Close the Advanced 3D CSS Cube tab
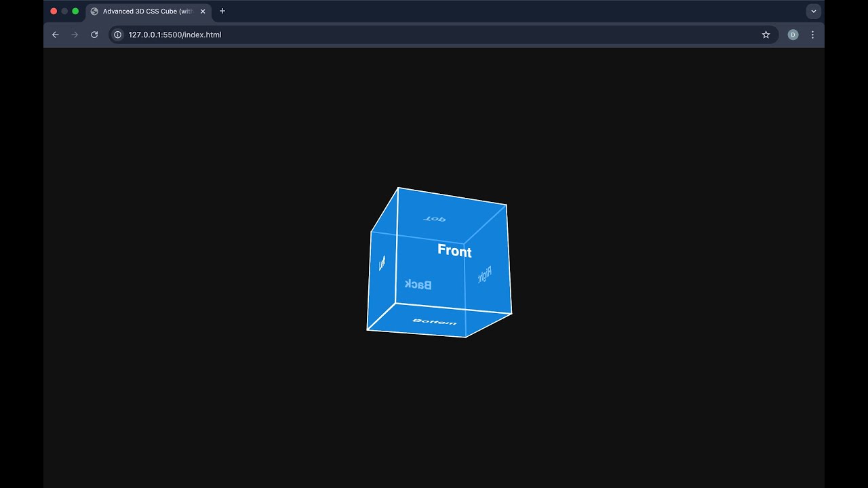This screenshot has width=868, height=488. coord(203,12)
